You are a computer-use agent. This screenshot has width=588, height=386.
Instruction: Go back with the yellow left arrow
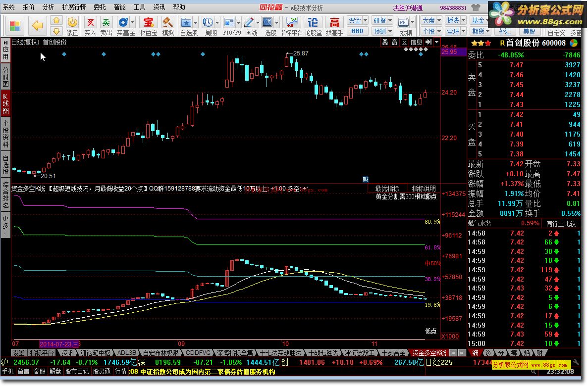point(37,26)
